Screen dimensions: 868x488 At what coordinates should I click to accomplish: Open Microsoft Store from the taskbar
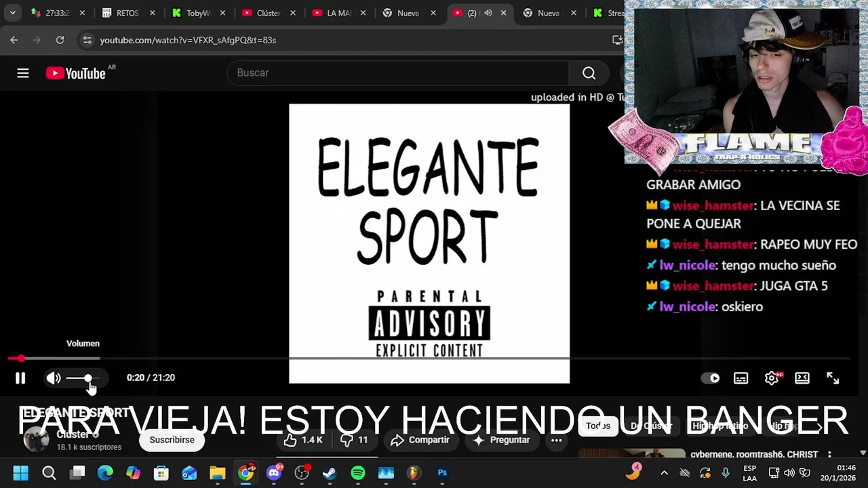pyautogui.click(x=161, y=472)
